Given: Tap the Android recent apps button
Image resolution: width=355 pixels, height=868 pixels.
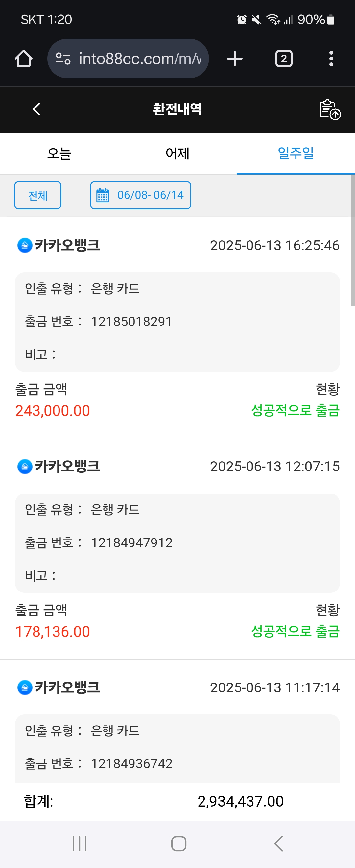Looking at the screenshot, I should click(x=80, y=843).
